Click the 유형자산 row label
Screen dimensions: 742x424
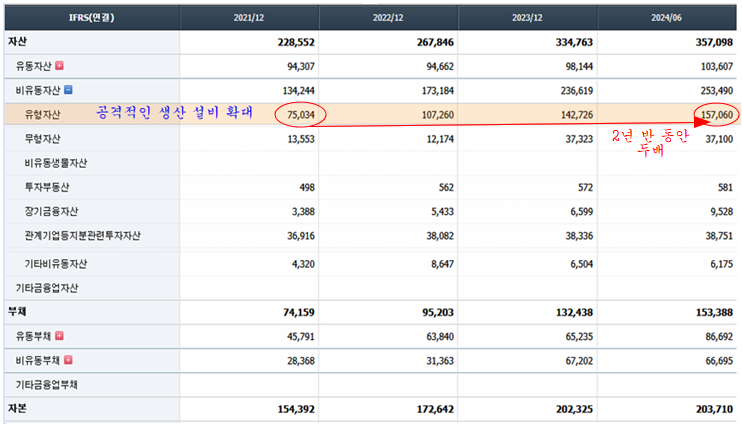point(44,114)
